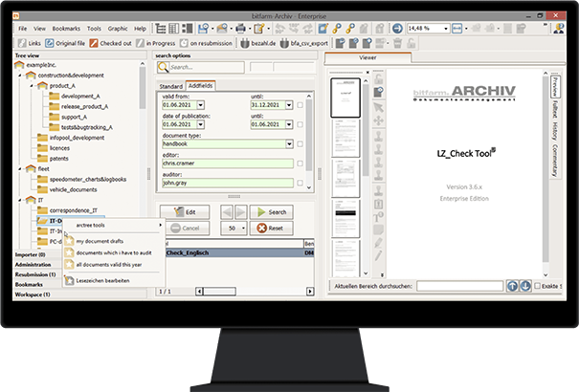
Task: Switch to the Addfields tab
Action: pyautogui.click(x=201, y=85)
